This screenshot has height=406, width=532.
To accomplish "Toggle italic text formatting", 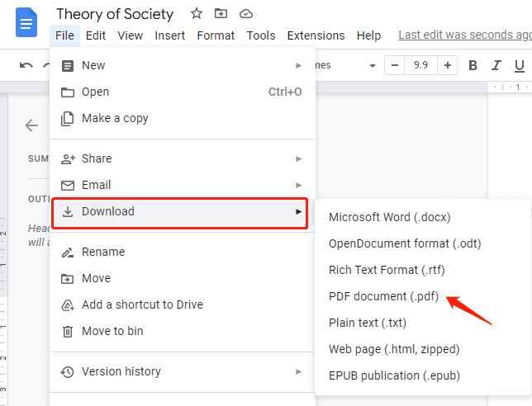I will (496, 66).
